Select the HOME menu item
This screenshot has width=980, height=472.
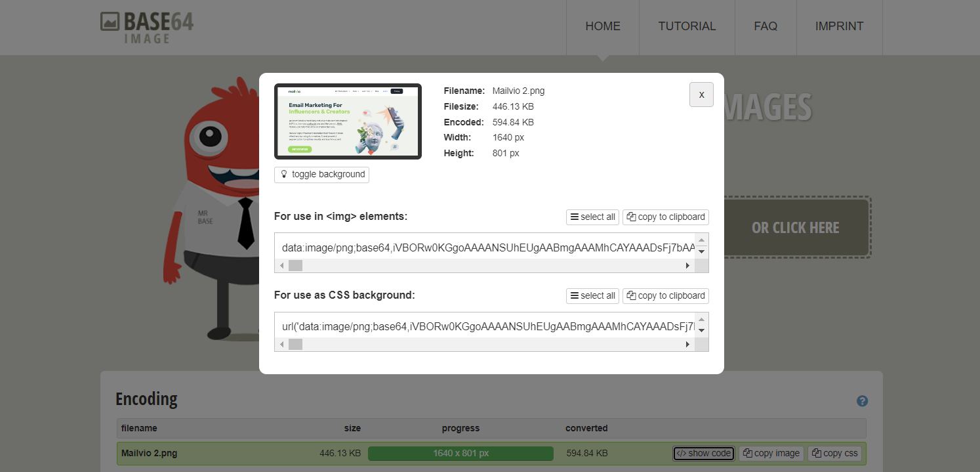point(602,26)
